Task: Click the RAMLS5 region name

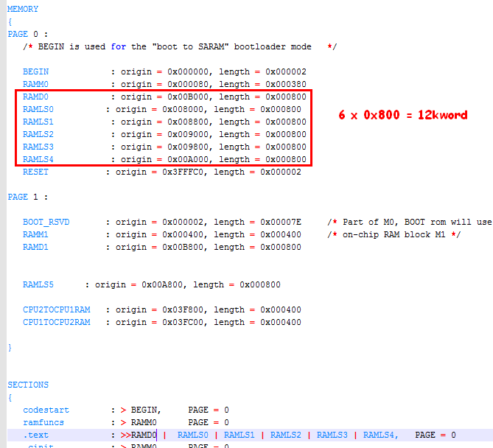Action: click(x=38, y=285)
